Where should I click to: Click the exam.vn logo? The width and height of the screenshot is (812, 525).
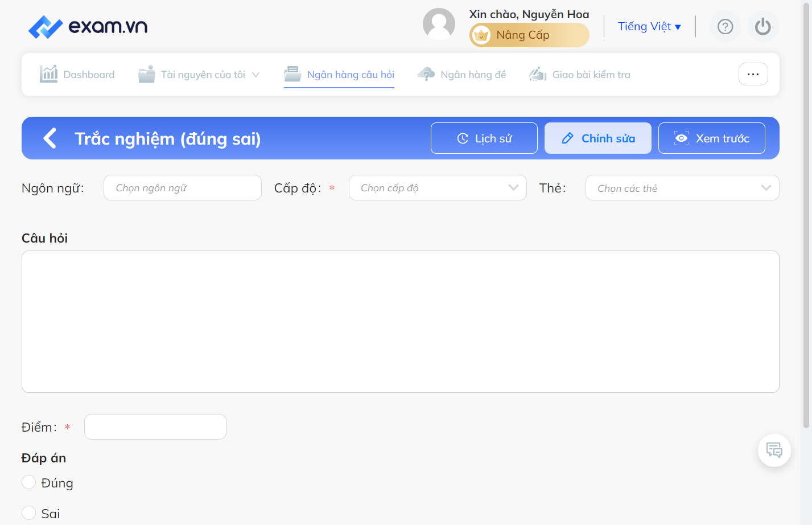(88, 27)
